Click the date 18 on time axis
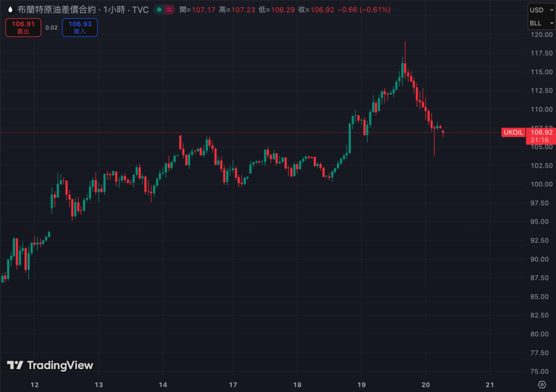The height and width of the screenshot is (392, 556). (x=297, y=384)
